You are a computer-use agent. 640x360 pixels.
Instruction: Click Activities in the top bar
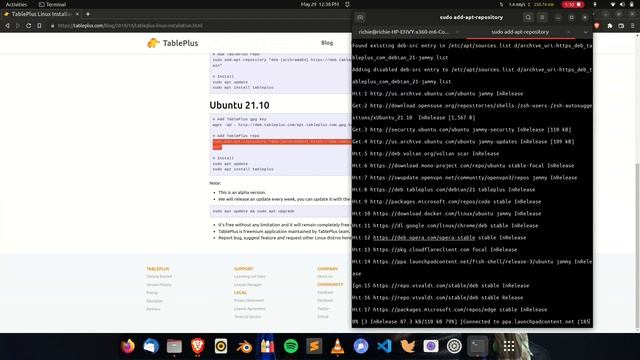coord(16,4)
